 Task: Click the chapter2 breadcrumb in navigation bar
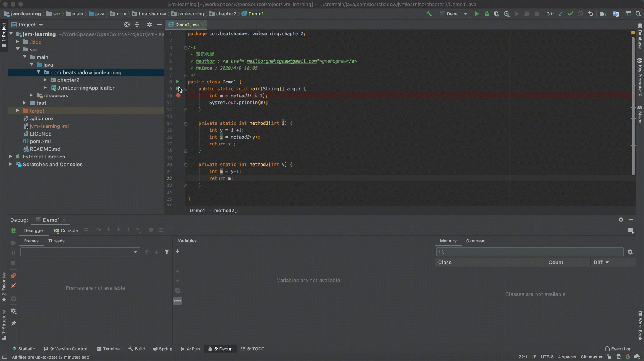tap(223, 14)
